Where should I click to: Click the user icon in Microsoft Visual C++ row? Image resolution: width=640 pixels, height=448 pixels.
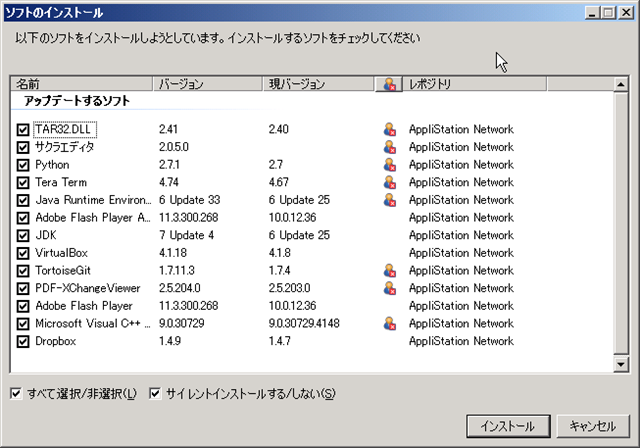[389, 323]
